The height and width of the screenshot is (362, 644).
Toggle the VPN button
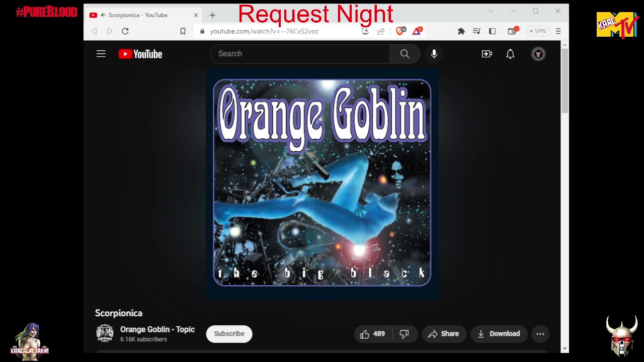pos(538,31)
